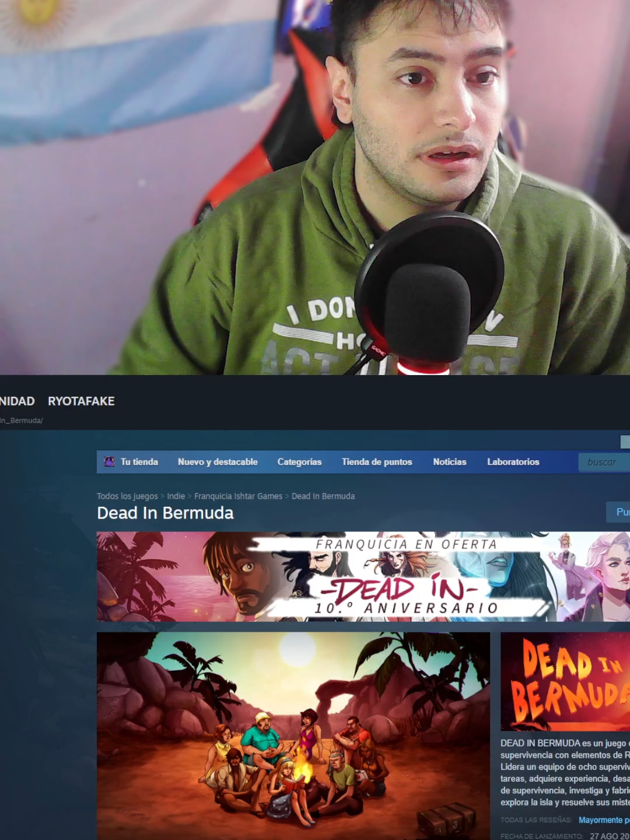This screenshot has height=840, width=630.
Task: Click the Dead In Bermuda capsule image
Action: (x=565, y=681)
